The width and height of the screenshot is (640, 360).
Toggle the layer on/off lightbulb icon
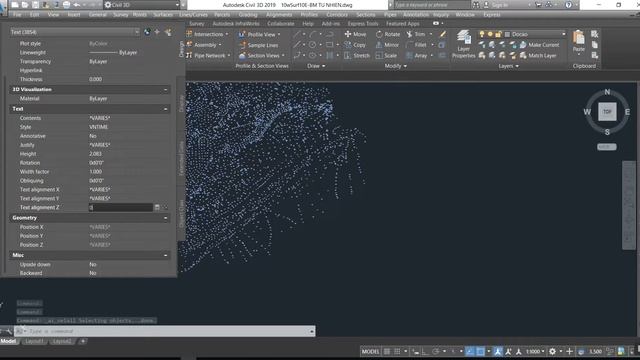(482, 34)
